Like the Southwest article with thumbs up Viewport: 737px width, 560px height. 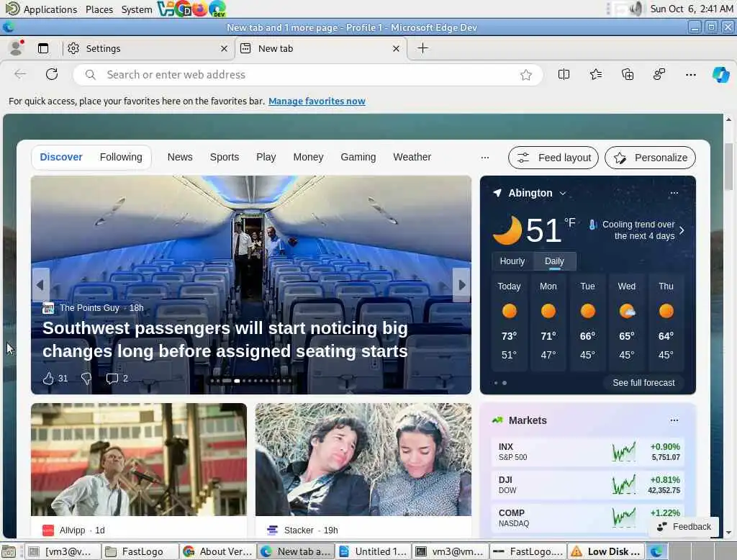click(x=48, y=378)
